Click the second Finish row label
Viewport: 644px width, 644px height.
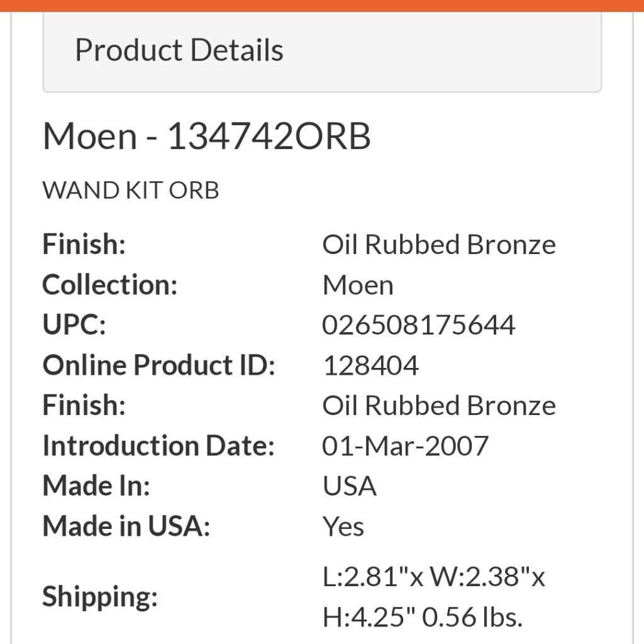(82, 405)
